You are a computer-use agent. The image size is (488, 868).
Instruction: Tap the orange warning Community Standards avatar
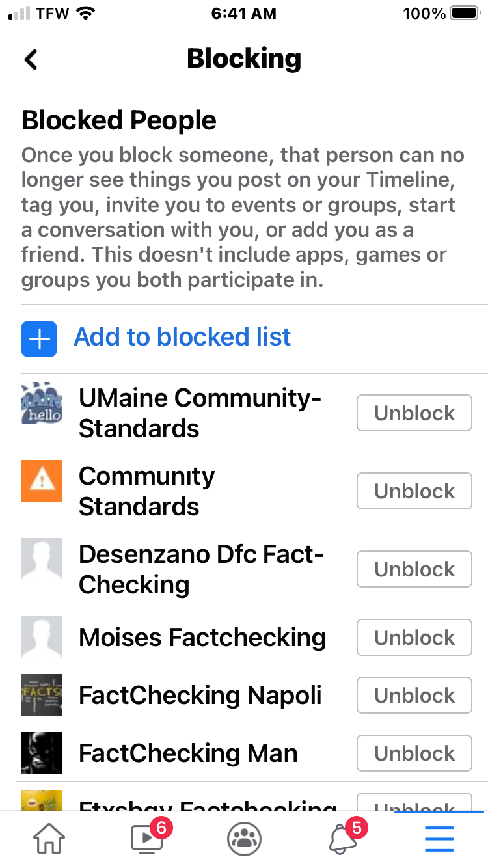(x=42, y=481)
